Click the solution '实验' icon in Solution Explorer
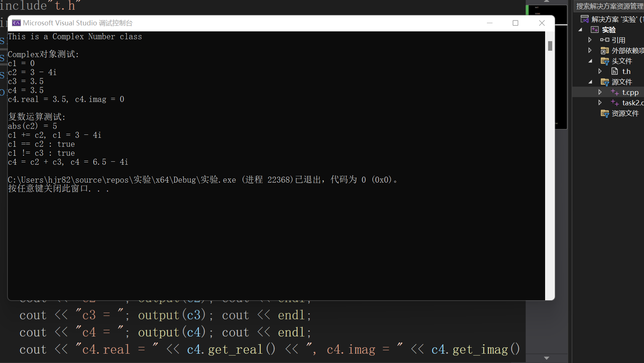 (x=585, y=19)
